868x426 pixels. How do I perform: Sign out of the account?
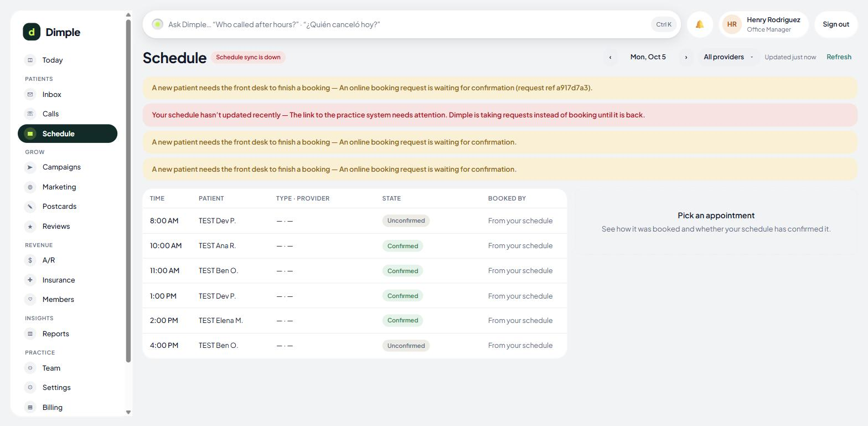836,24
